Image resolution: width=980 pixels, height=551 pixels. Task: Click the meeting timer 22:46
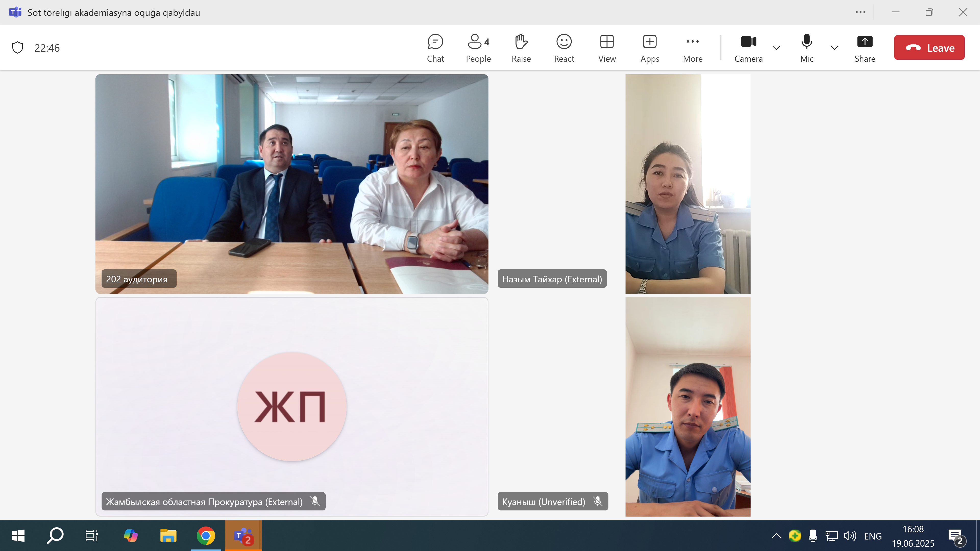pos(47,48)
